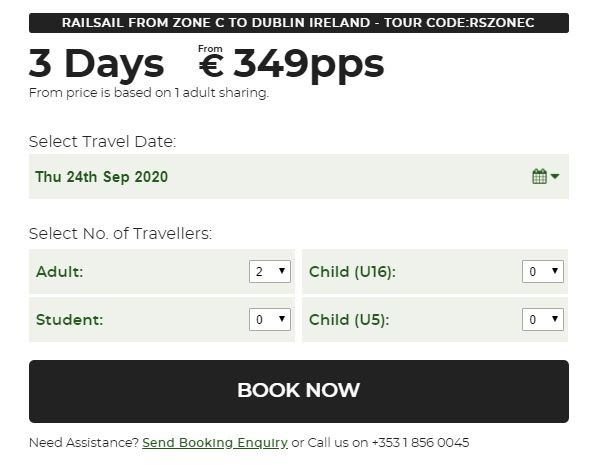Click the Railsail Zone C tour code banner

click(299, 23)
